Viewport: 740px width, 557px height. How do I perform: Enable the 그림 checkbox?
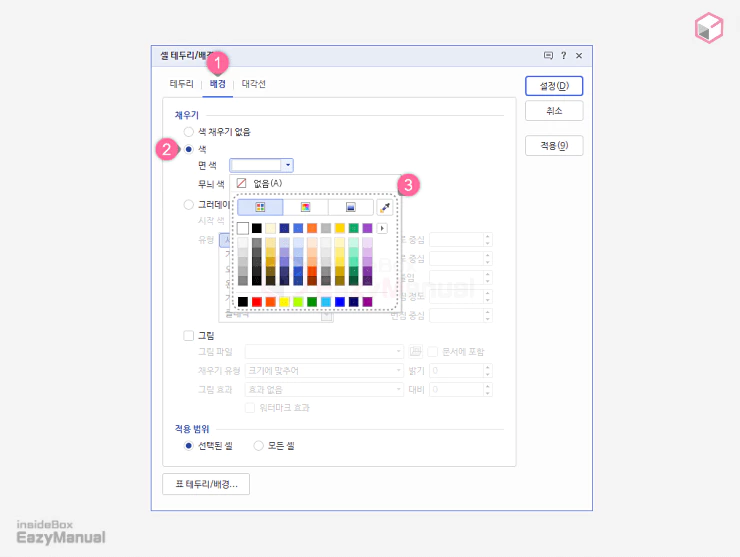[189, 336]
